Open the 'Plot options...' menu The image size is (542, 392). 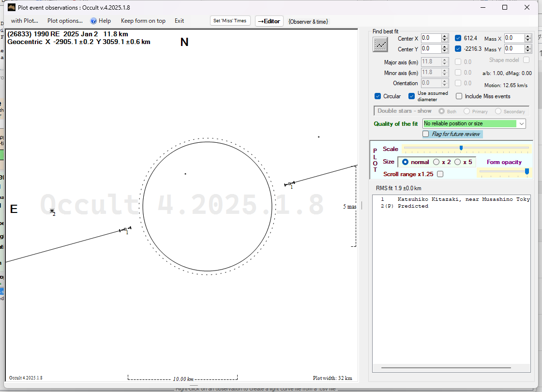65,21
